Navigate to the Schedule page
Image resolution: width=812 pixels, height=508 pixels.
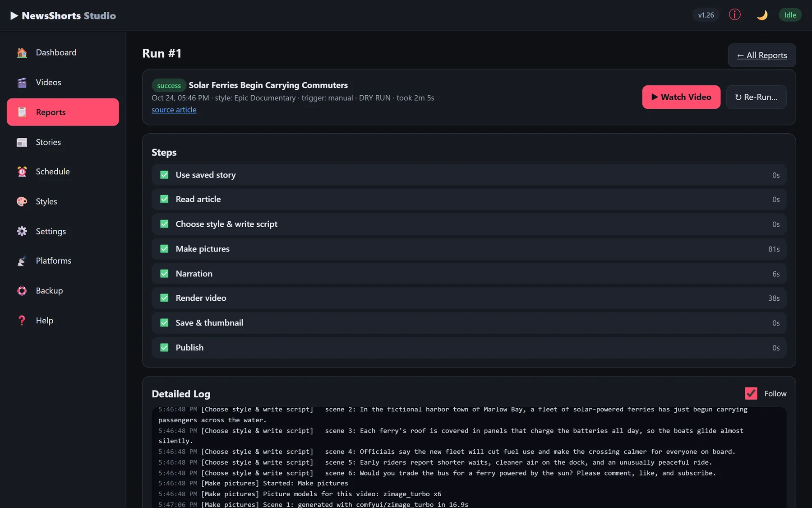(x=63, y=172)
